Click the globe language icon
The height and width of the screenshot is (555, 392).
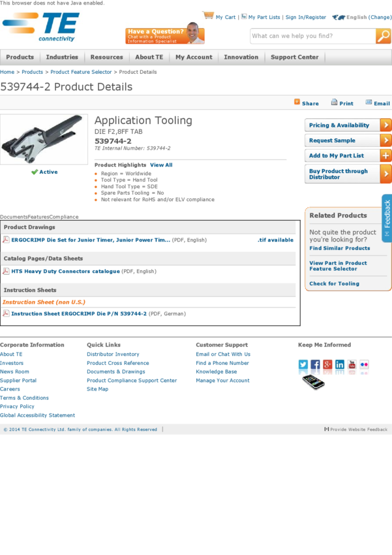[x=339, y=17]
